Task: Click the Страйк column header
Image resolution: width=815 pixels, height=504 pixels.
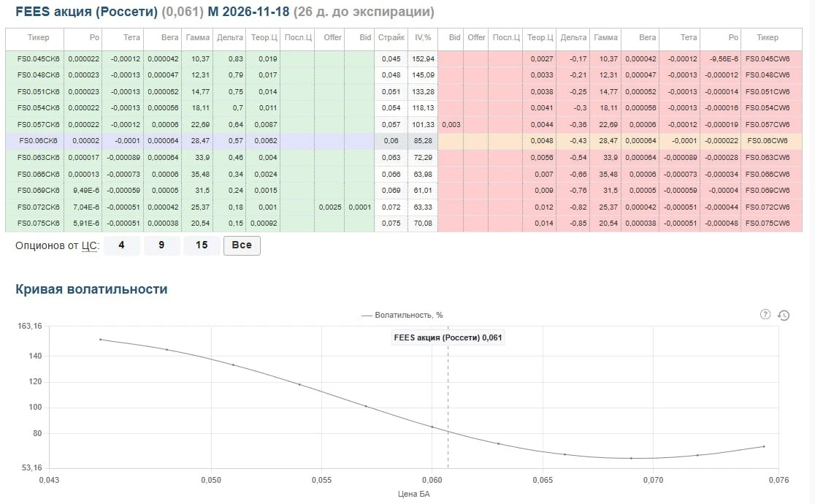Action: (391, 37)
